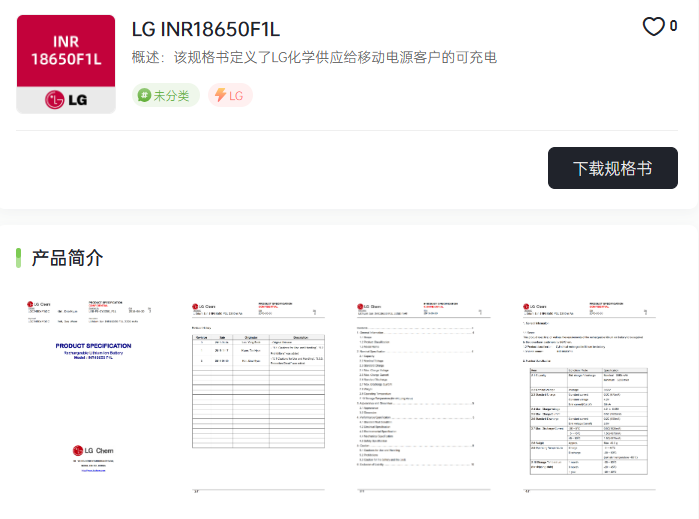Open the table of contents page thumbnail
The image size is (699, 519).
point(424,396)
